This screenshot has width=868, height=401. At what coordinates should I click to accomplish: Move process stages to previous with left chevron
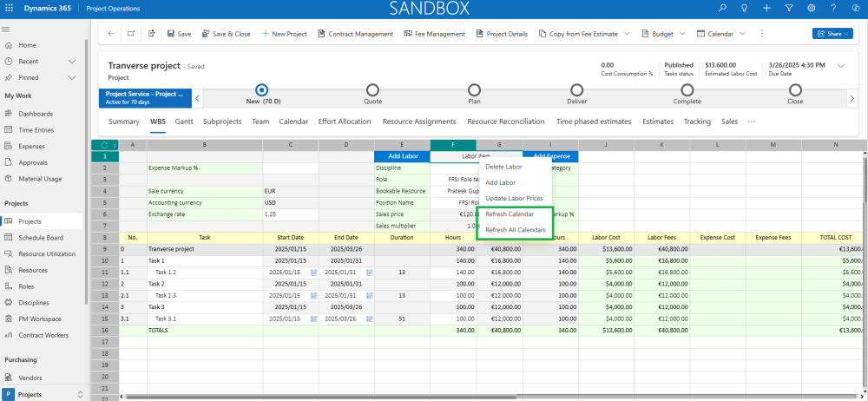click(198, 98)
